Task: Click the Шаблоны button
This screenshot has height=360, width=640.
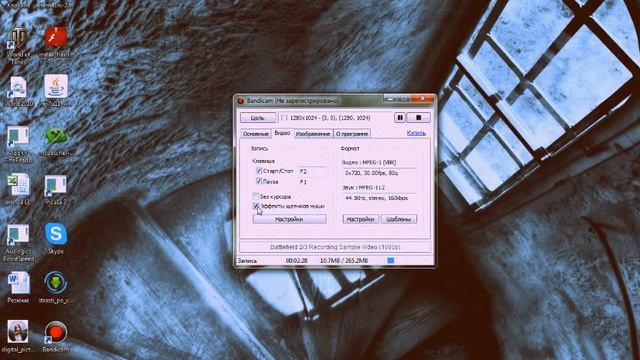Action: (x=399, y=219)
